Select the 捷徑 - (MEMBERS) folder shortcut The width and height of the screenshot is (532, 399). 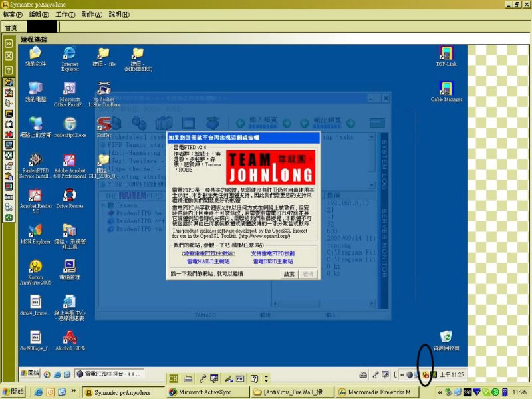[x=138, y=59]
